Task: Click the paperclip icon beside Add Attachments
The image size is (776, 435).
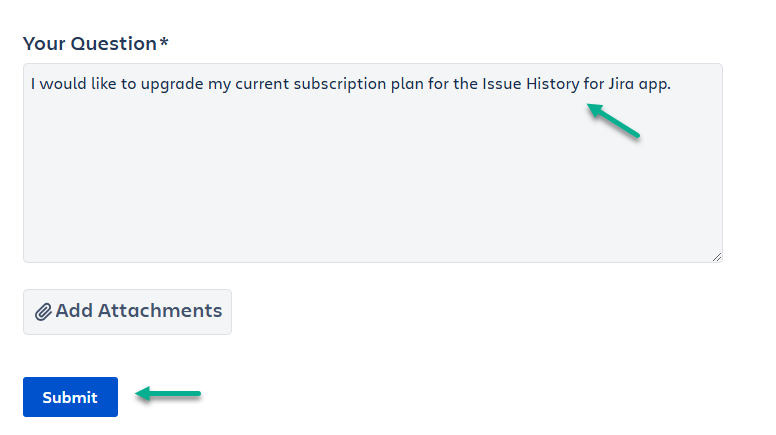Action: click(x=43, y=312)
